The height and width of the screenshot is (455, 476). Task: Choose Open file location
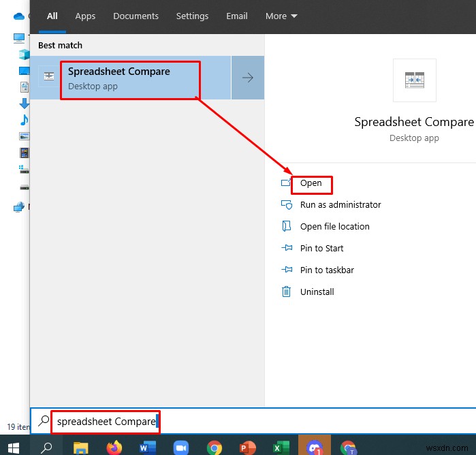pos(334,227)
